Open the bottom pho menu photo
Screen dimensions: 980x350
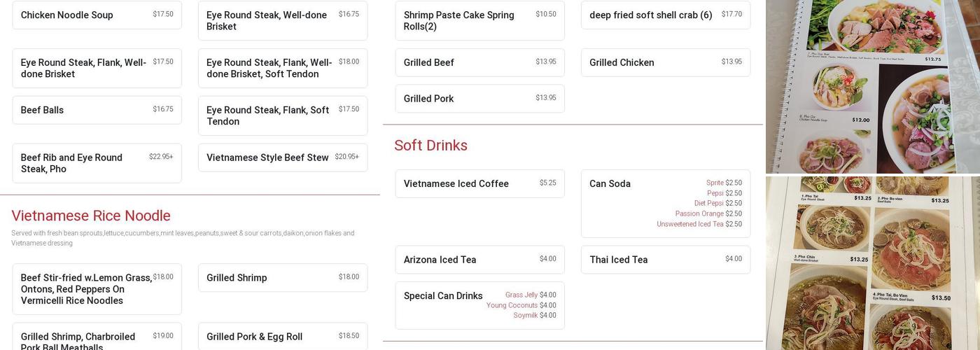point(872,263)
